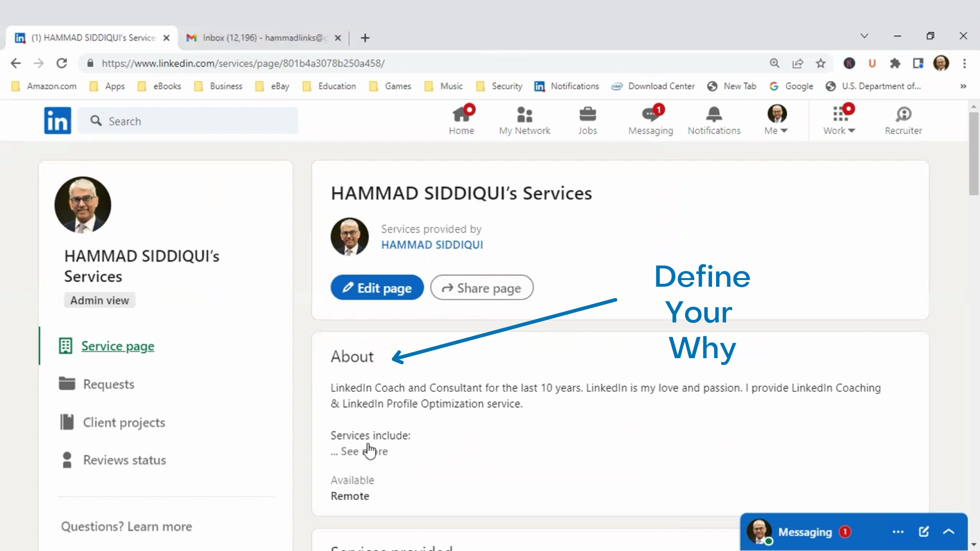
Task: Select the HAMMAD SIDDIQUI's Services browser tab
Action: (92, 38)
